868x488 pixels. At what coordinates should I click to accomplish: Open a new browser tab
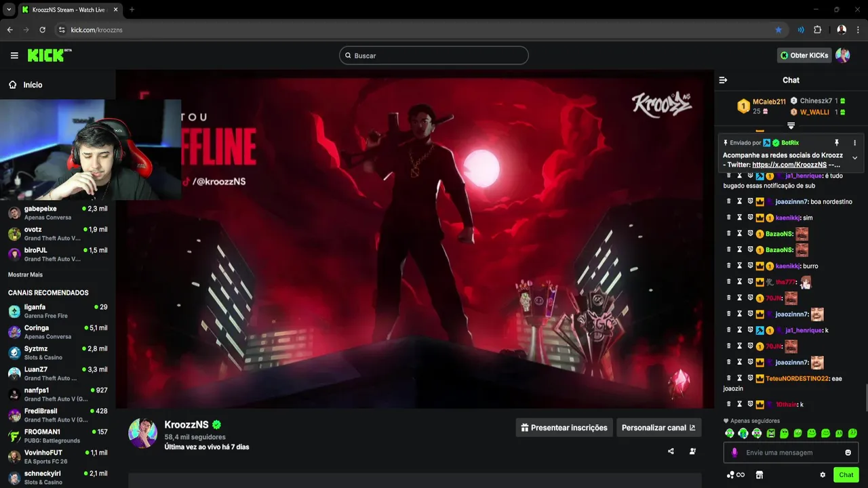click(132, 9)
